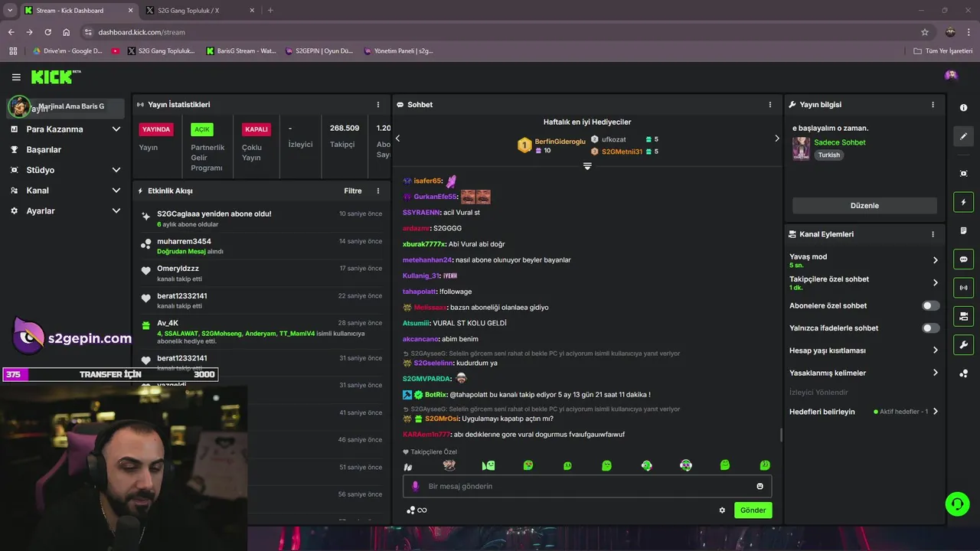
Task: Toggle the channel actions widget icon in sidebar
Action: click(963, 316)
